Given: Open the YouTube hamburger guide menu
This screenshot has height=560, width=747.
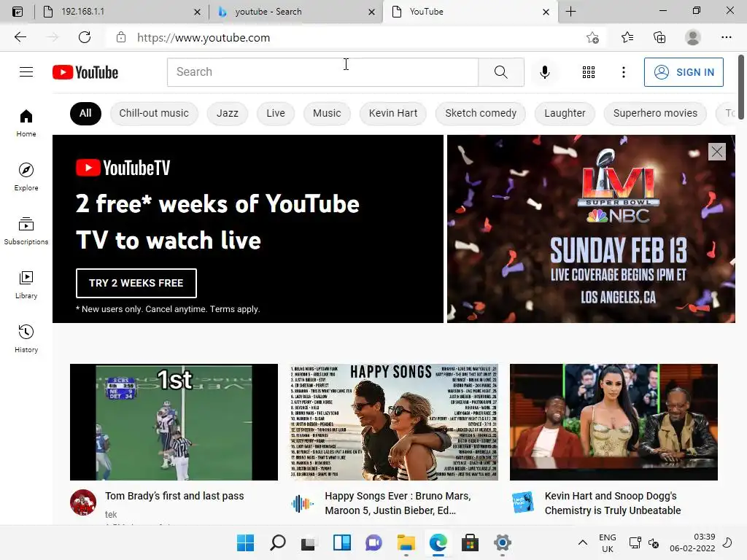Looking at the screenshot, I should 26,72.
